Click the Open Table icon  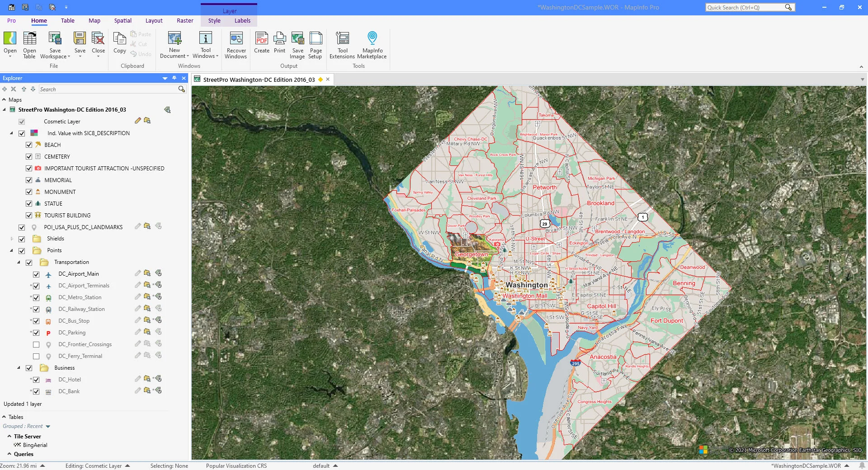point(29,40)
